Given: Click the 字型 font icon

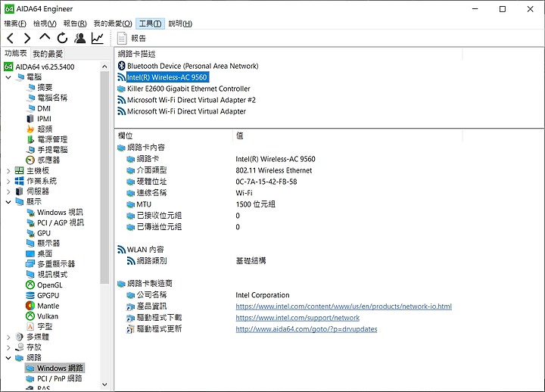Looking at the screenshot, I should (x=30, y=327).
